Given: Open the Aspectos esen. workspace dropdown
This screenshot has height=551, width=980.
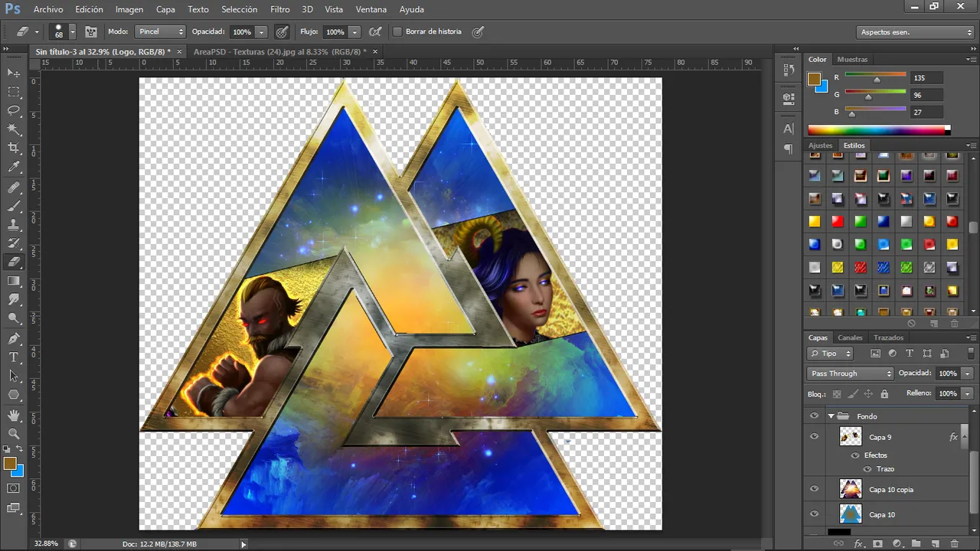Looking at the screenshot, I should click(915, 32).
